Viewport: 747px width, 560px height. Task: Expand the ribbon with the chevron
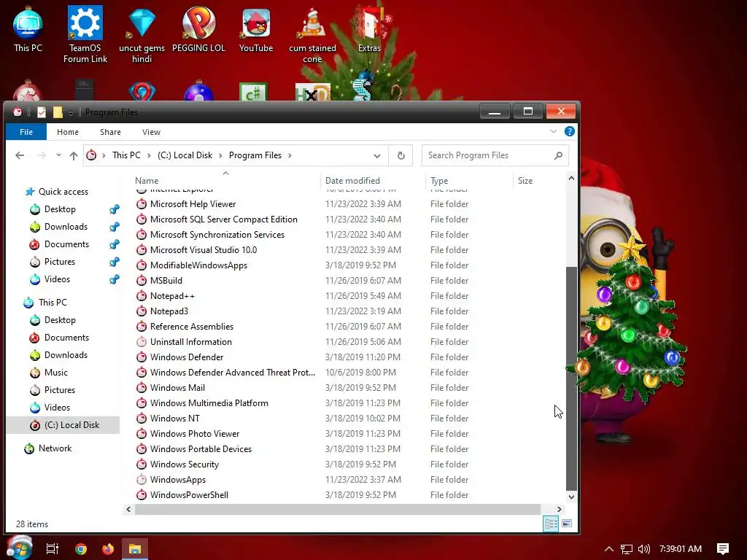coord(554,131)
